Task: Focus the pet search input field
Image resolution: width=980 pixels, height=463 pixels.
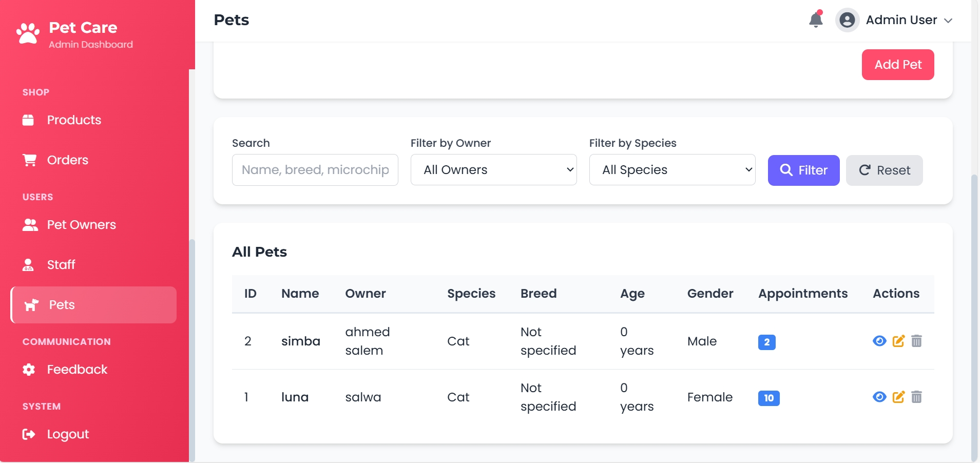Action: (x=315, y=170)
